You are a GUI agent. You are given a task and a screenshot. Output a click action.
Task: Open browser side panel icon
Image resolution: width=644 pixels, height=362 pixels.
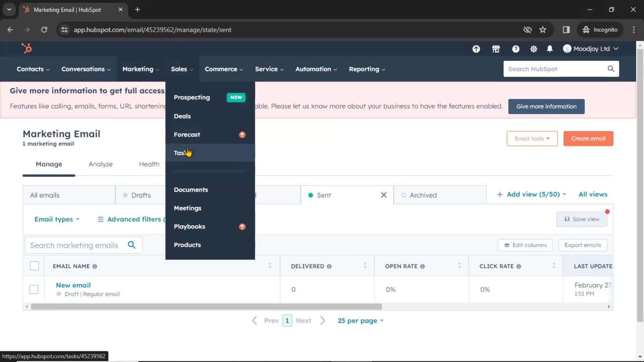[566, 29]
